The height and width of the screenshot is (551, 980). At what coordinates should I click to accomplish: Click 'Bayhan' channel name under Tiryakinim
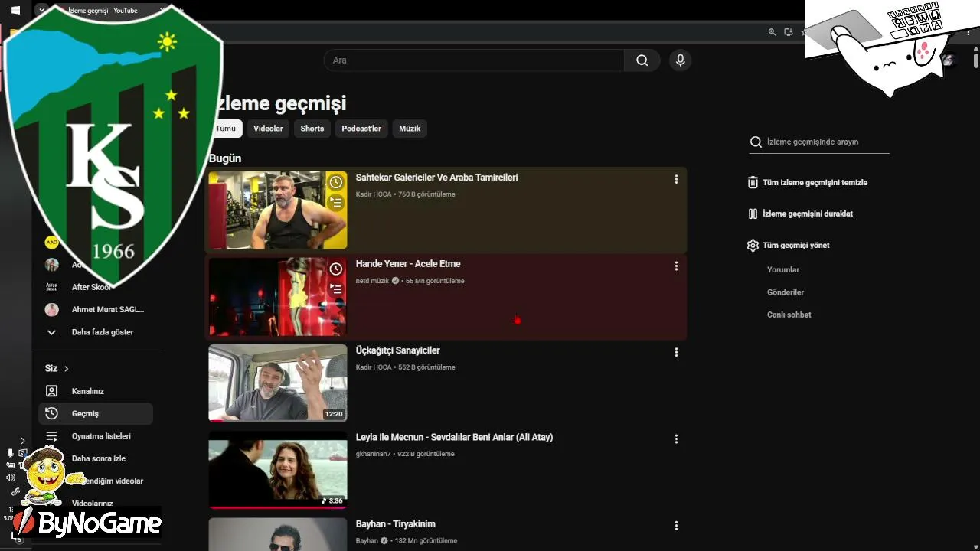(367, 540)
